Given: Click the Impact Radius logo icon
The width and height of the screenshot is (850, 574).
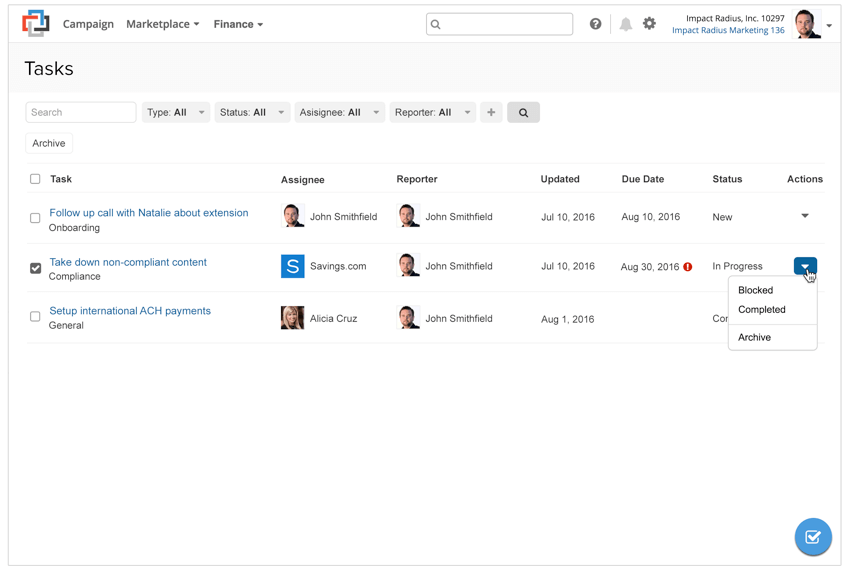Looking at the screenshot, I should 36,23.
